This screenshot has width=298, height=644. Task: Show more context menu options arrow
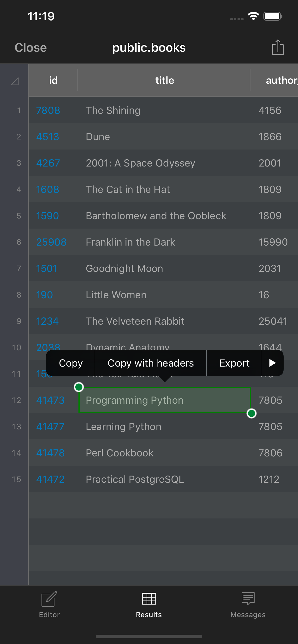point(273,363)
